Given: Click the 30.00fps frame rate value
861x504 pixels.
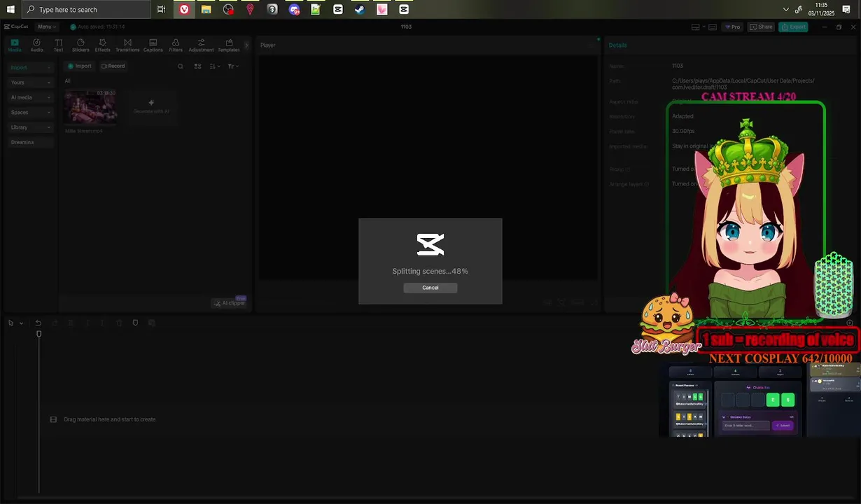Looking at the screenshot, I should tap(683, 131).
